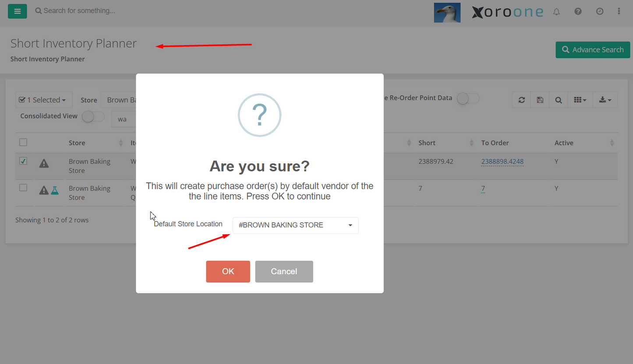Image resolution: width=633 pixels, height=364 pixels.
Task: Open the Default Store Location dropdown
Action: [296, 225]
